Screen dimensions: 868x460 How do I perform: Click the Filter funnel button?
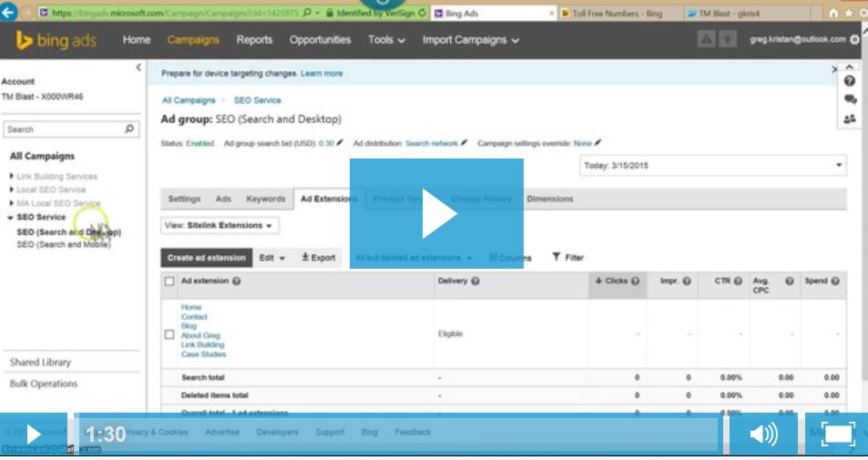click(x=568, y=258)
